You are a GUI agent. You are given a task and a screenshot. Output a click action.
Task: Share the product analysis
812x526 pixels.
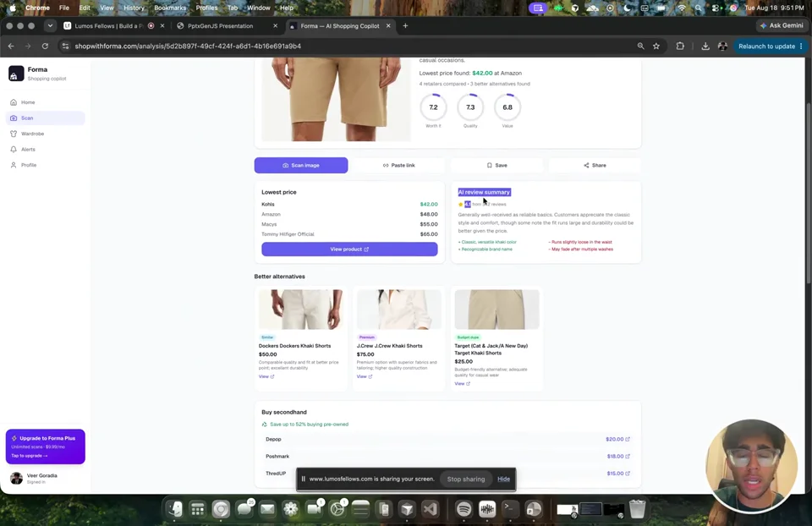tap(595, 165)
